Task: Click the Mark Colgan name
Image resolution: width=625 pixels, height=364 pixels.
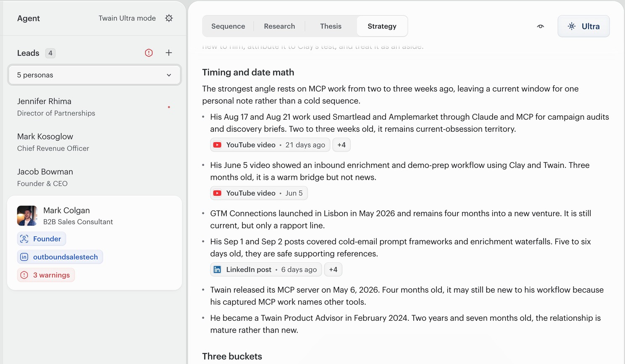Action: pyautogui.click(x=66, y=210)
